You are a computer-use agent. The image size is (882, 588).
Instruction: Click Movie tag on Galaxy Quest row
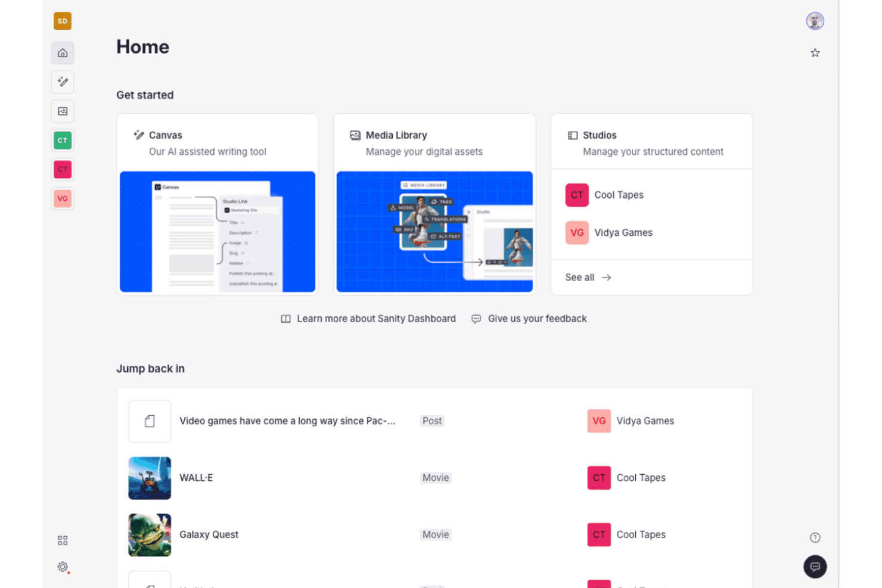[x=436, y=535]
